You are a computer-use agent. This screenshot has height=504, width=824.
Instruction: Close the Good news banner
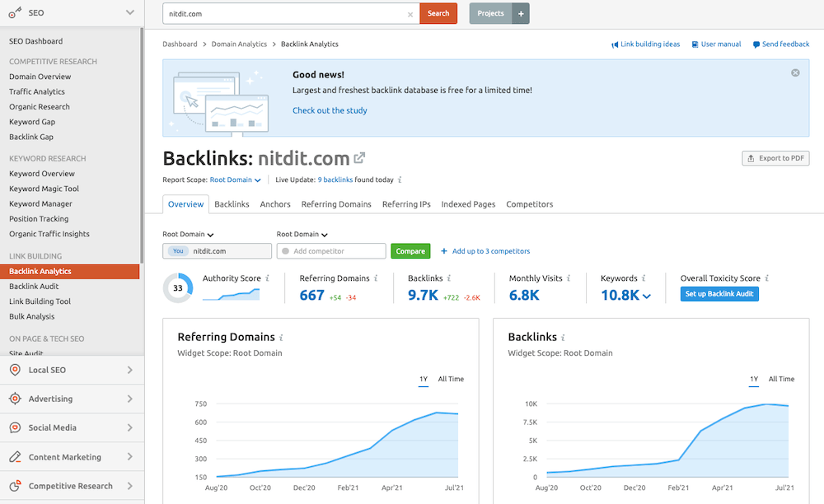tap(796, 73)
